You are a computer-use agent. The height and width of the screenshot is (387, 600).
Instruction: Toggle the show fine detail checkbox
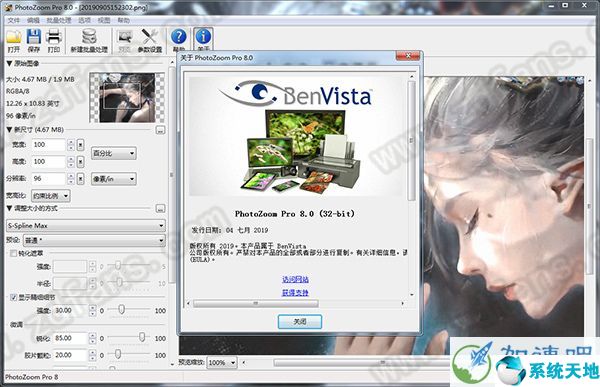(14, 297)
